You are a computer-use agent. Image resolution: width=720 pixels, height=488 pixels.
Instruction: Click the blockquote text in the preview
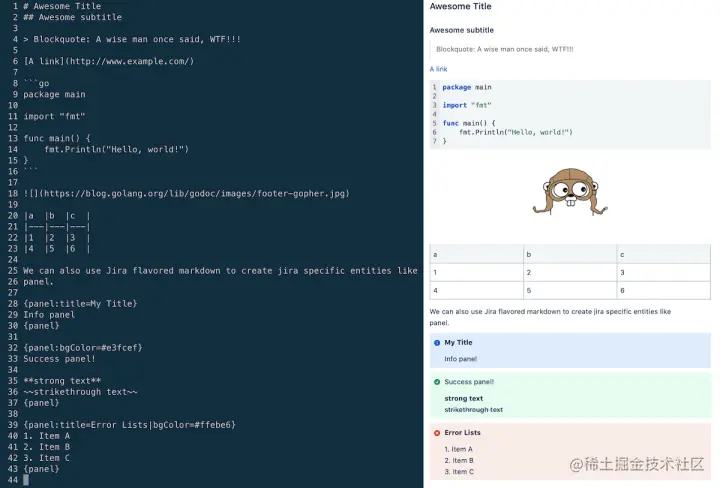(x=504, y=49)
